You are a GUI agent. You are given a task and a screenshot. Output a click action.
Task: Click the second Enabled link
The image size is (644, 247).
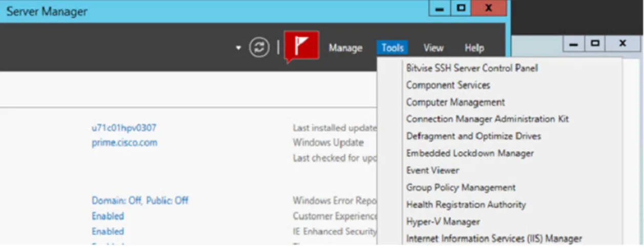pos(108,231)
